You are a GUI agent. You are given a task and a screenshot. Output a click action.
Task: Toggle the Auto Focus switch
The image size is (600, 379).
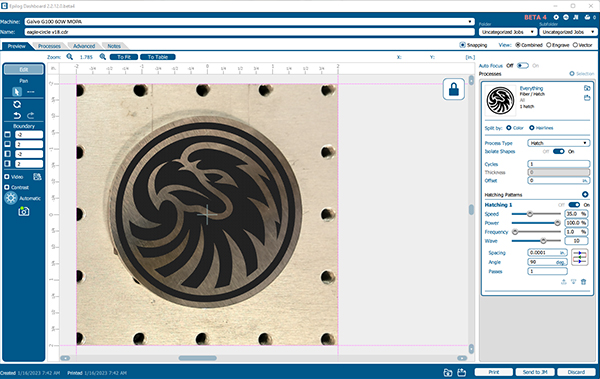[523, 66]
